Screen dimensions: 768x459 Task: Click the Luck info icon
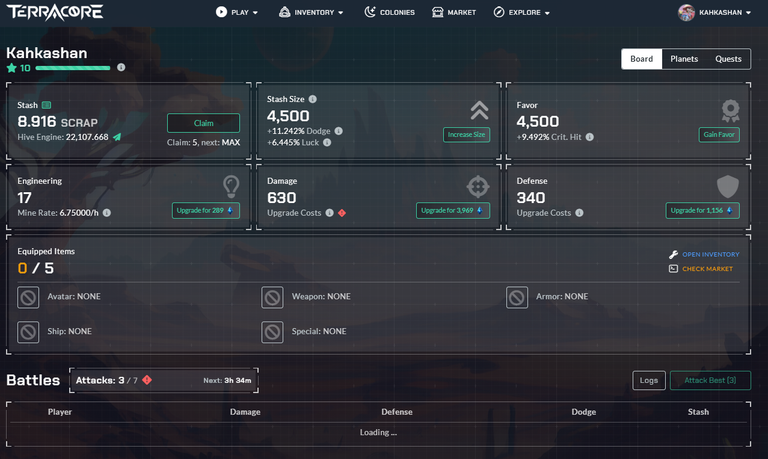tap(327, 143)
